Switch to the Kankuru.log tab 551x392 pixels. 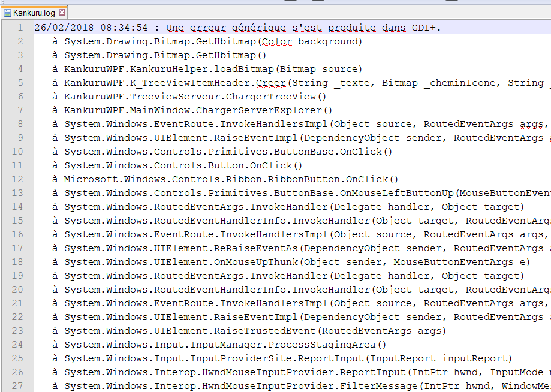[34, 13]
